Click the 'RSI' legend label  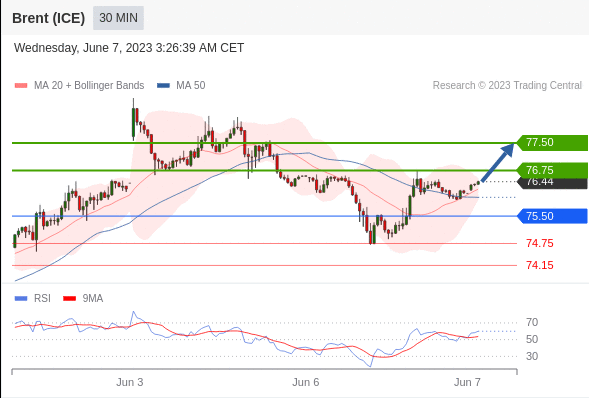(x=42, y=298)
